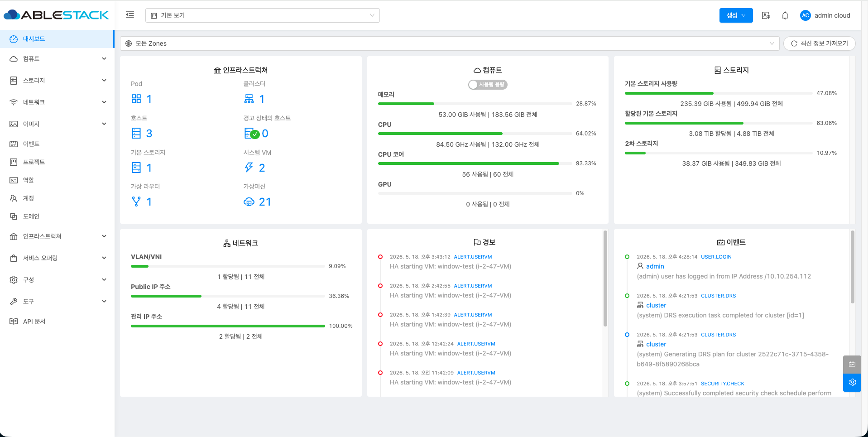
Task: Click the 2차 스토리지 usage bar
Action: [719, 153]
